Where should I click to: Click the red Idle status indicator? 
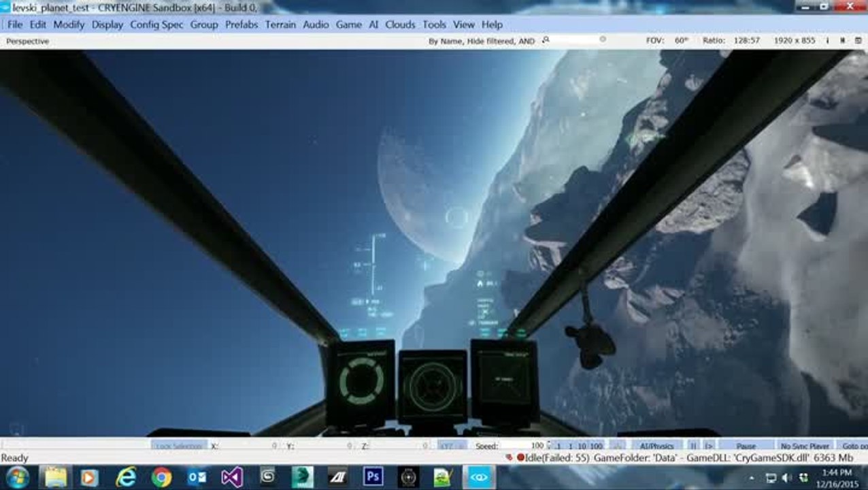point(520,458)
